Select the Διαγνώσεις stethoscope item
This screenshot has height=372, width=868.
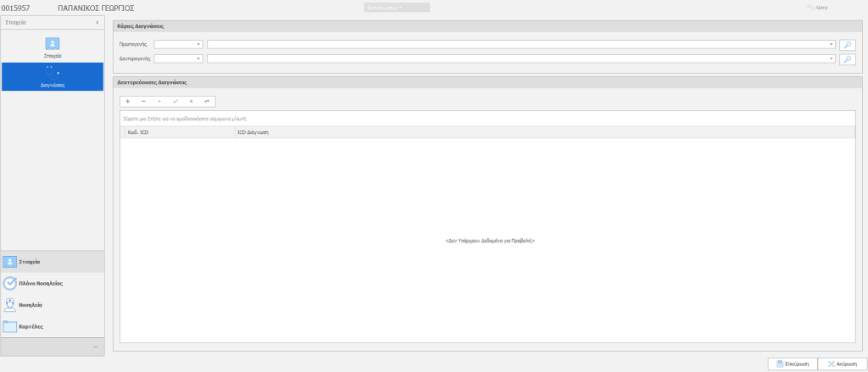coord(53,75)
